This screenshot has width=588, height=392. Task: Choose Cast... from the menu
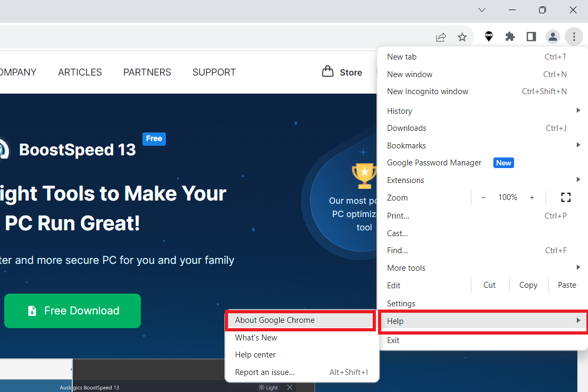tap(482, 233)
